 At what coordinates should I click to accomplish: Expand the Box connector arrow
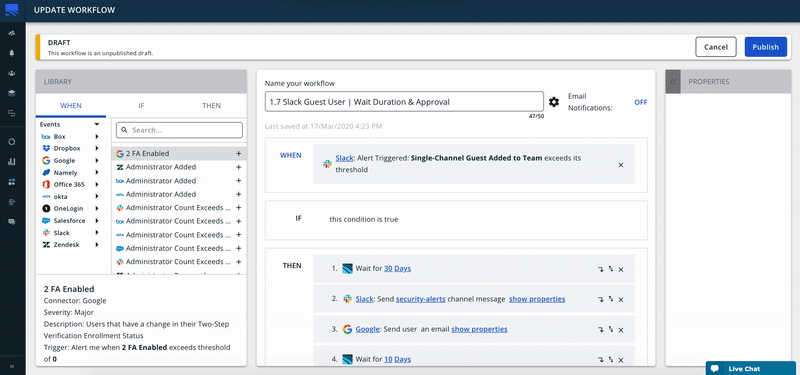coord(96,137)
